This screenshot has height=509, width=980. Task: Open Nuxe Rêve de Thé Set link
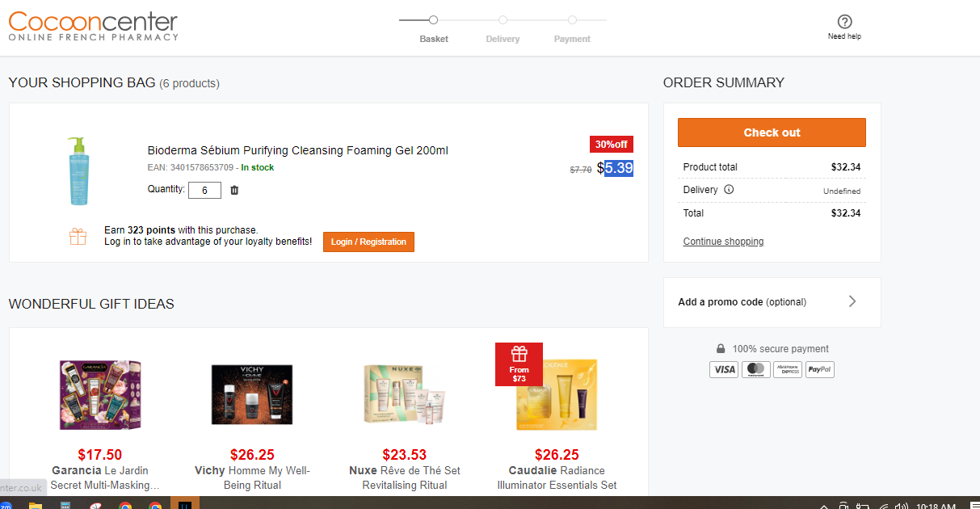click(404, 477)
